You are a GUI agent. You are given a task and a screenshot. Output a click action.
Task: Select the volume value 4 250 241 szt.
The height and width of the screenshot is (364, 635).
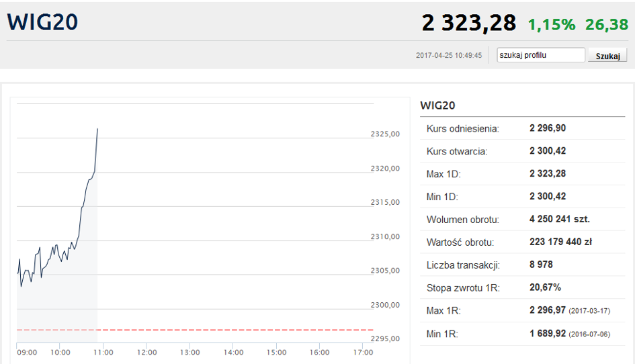point(560,219)
